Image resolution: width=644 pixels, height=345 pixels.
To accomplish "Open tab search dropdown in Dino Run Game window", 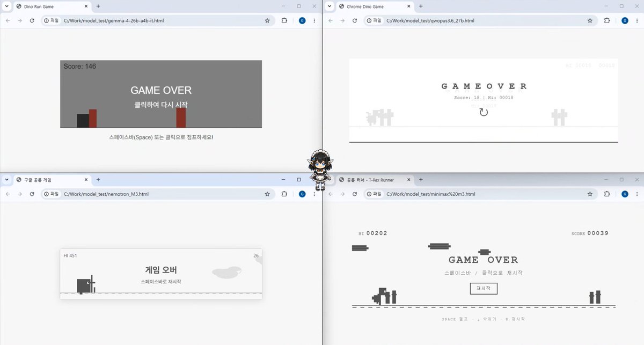I will [x=7, y=6].
